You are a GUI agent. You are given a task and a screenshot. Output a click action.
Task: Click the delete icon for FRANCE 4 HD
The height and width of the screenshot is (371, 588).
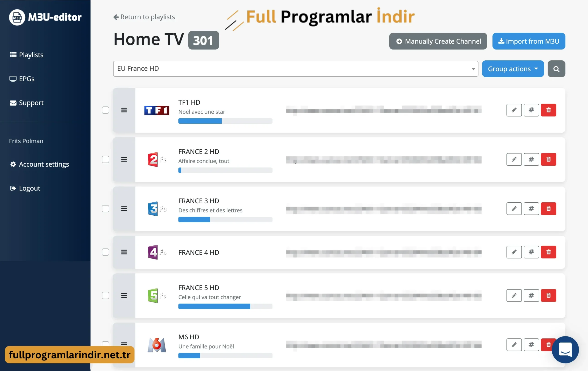click(x=548, y=252)
